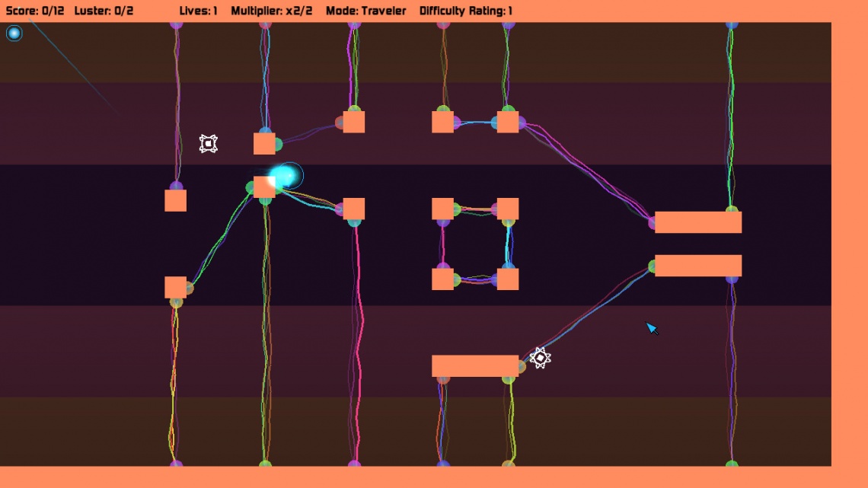This screenshot has width=868, height=488.
Task: Click the wide orange bar beside the star icon
Action: coord(475,366)
